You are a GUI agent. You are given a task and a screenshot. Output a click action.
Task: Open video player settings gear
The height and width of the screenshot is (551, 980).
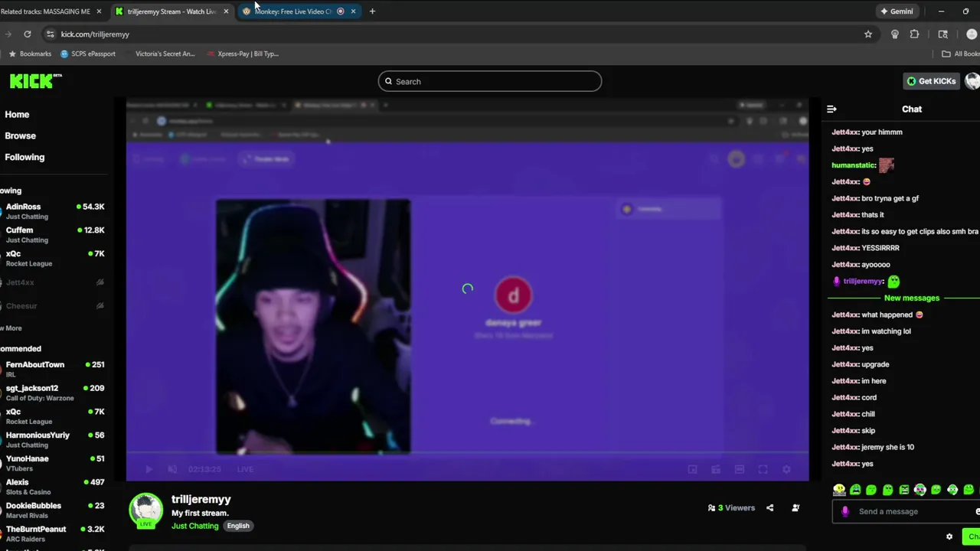point(786,469)
